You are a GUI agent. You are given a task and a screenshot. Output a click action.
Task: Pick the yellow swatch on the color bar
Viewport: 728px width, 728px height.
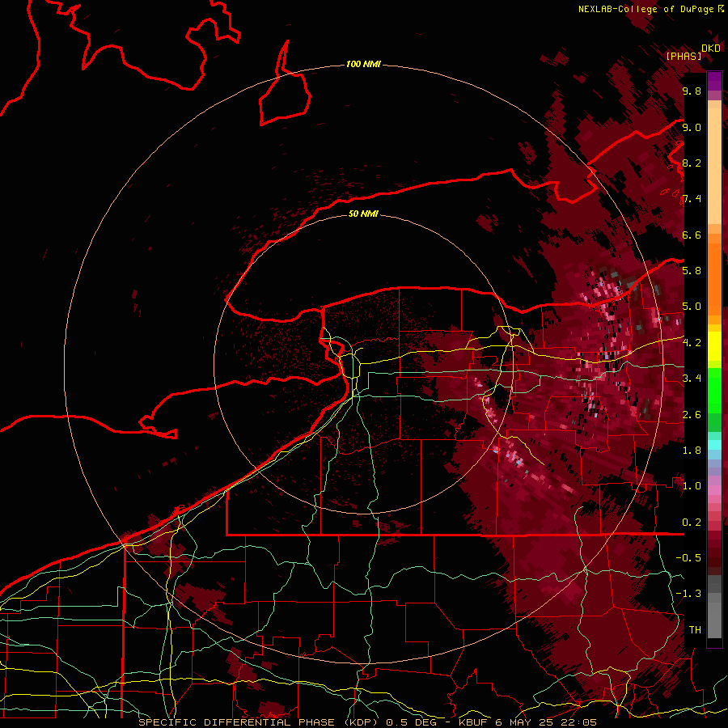(714, 346)
